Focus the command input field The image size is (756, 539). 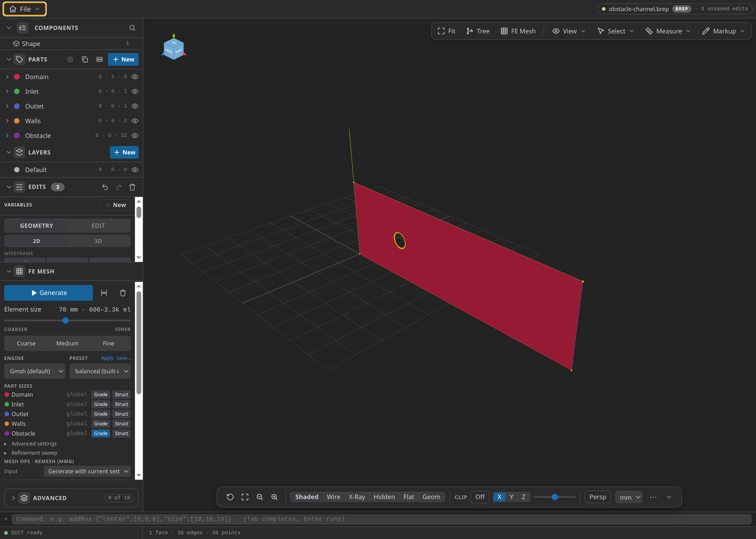pos(381,519)
